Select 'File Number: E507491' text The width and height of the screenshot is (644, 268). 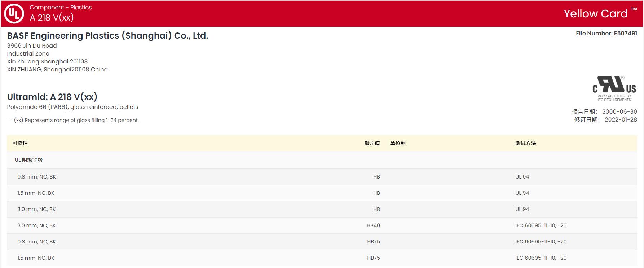point(606,34)
